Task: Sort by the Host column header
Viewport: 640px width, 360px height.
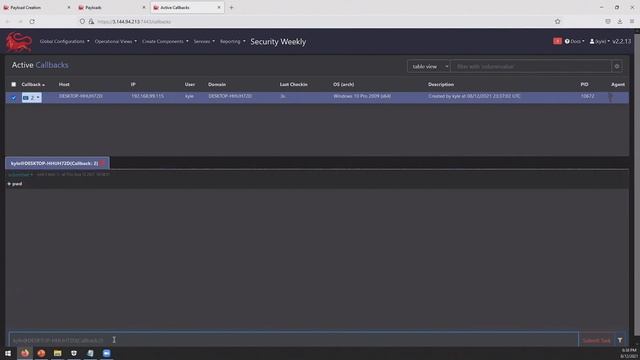Action: tap(64, 84)
